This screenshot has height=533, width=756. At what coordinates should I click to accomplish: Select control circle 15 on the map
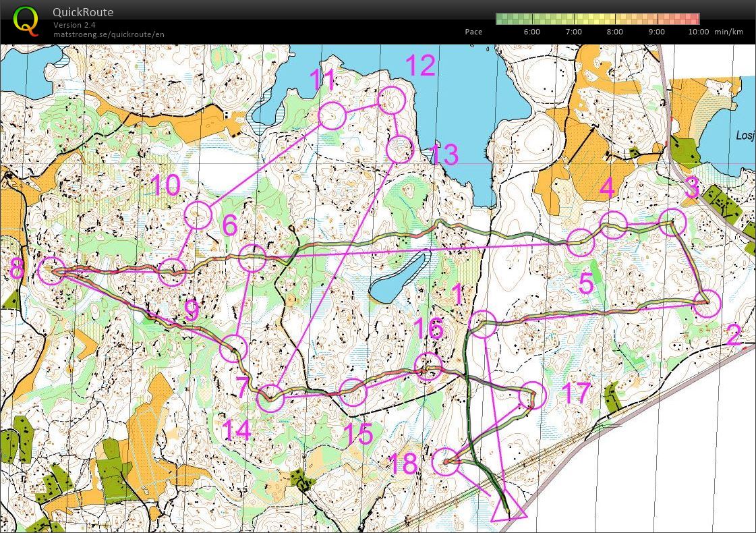click(353, 392)
